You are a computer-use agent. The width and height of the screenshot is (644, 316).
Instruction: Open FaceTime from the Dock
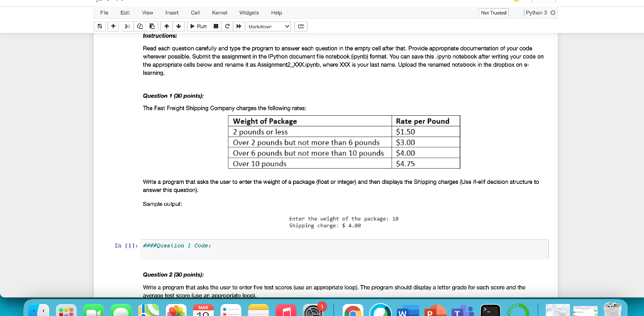tap(94, 310)
